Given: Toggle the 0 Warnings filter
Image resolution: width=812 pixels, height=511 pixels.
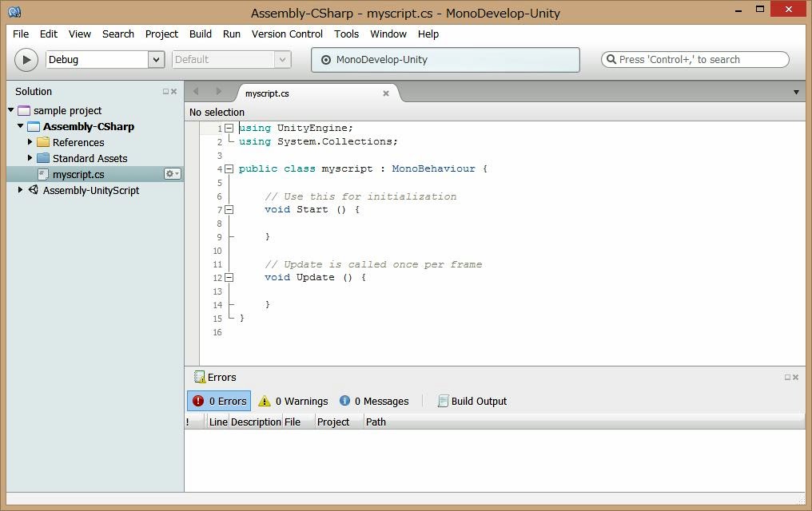Looking at the screenshot, I should tap(293, 401).
